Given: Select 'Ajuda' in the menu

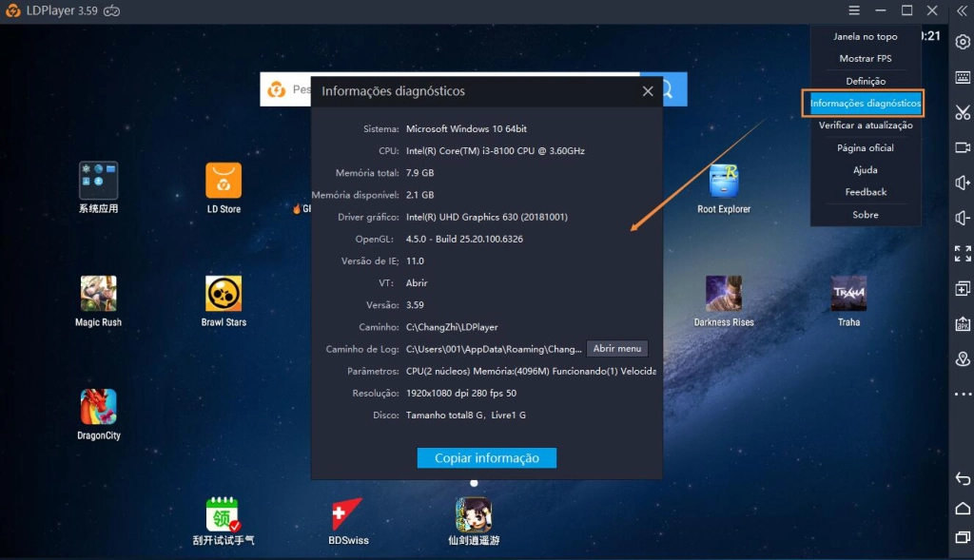Looking at the screenshot, I should [866, 169].
